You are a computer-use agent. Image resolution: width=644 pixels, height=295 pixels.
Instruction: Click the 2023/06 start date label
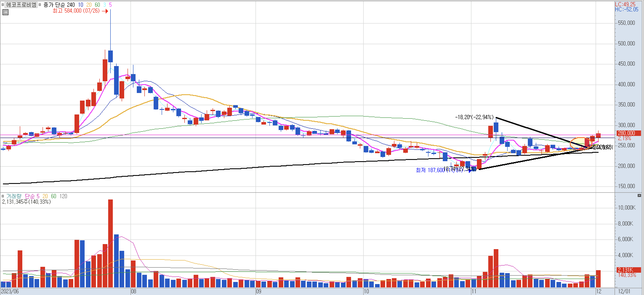click(x=10, y=291)
